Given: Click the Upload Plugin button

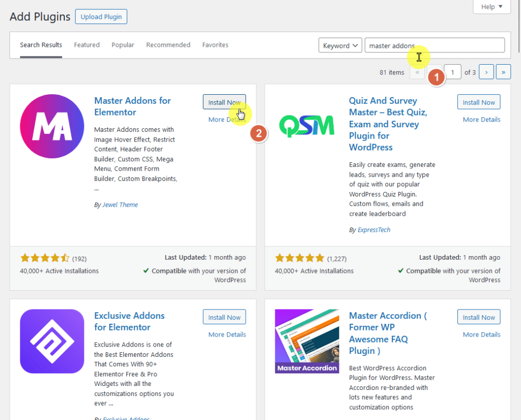Looking at the screenshot, I should pos(101,17).
